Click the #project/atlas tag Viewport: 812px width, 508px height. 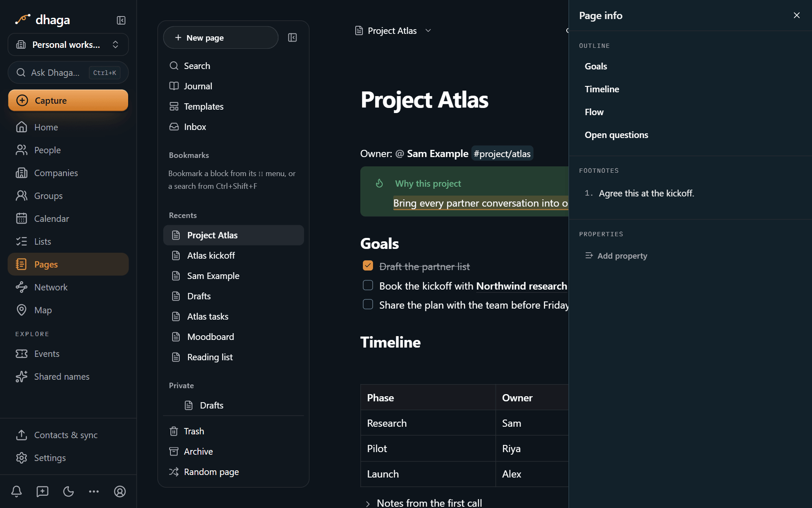click(x=502, y=154)
